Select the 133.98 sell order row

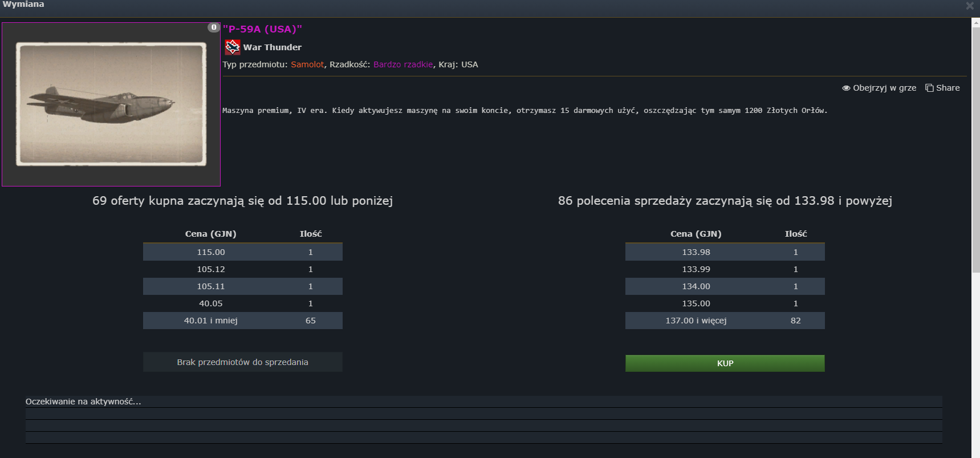click(725, 252)
